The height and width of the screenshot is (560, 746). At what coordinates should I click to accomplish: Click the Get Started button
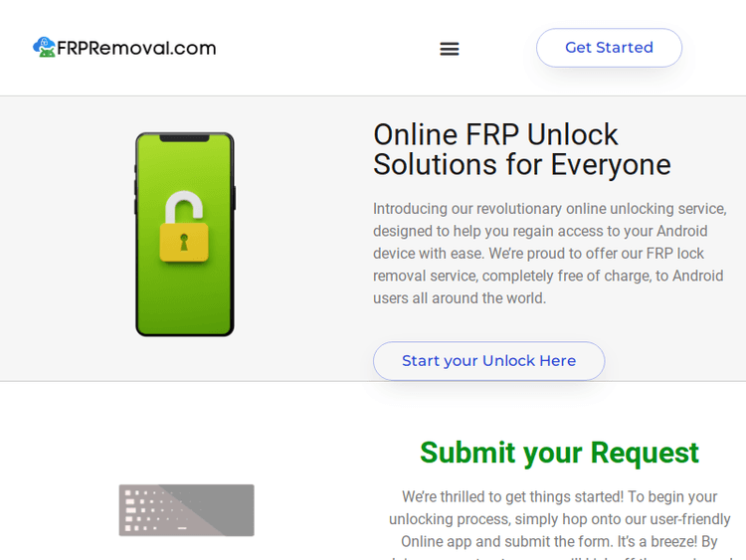click(x=609, y=48)
